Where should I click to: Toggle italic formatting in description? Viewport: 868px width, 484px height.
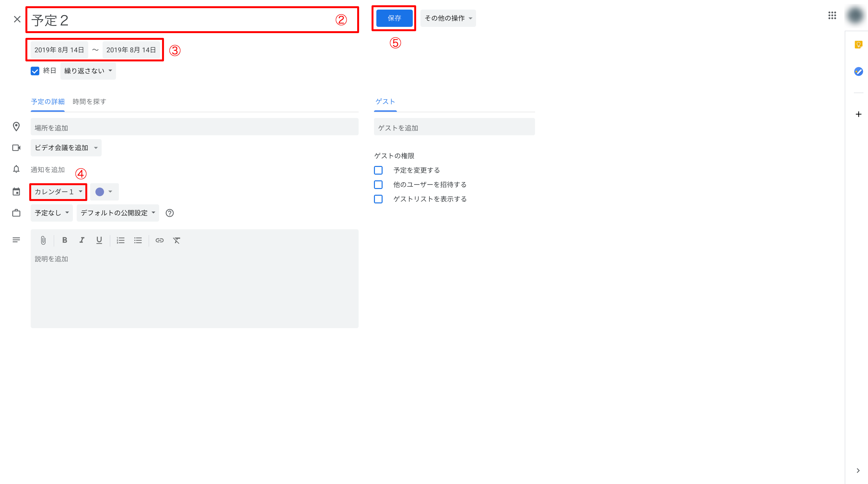(x=82, y=240)
